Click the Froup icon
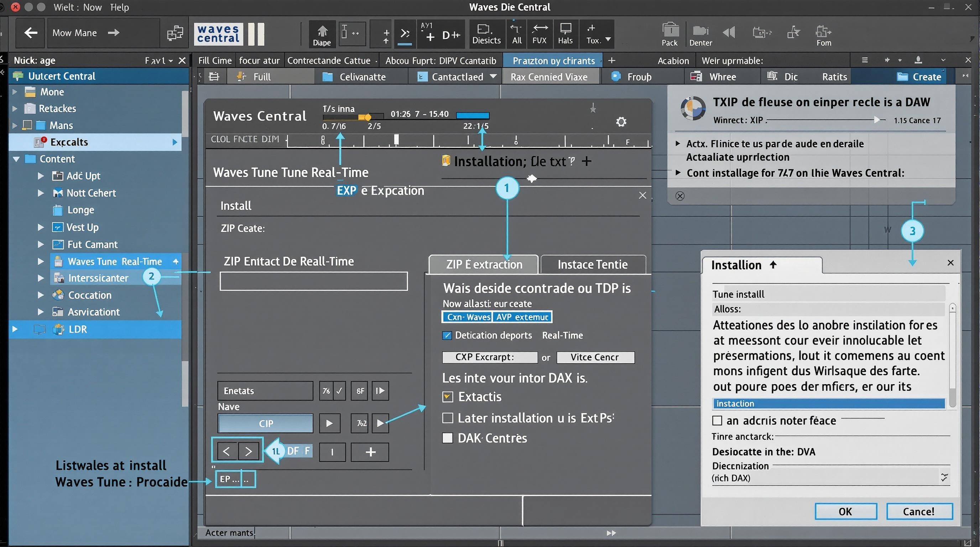Screen dimensions: 980x547 [616, 76]
